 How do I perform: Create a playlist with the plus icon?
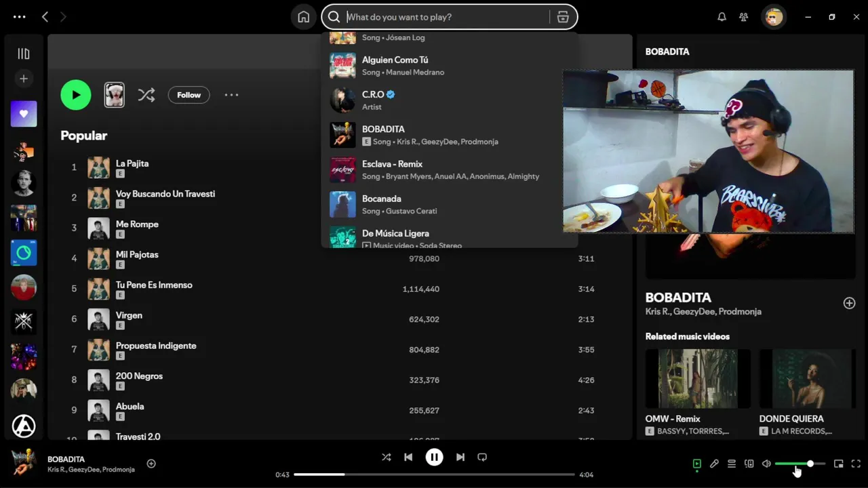[24, 79]
